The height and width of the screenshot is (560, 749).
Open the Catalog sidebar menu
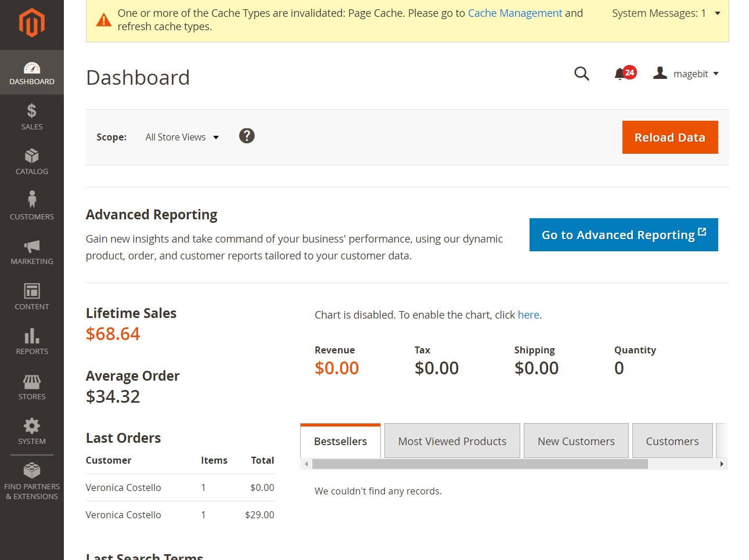(x=32, y=162)
